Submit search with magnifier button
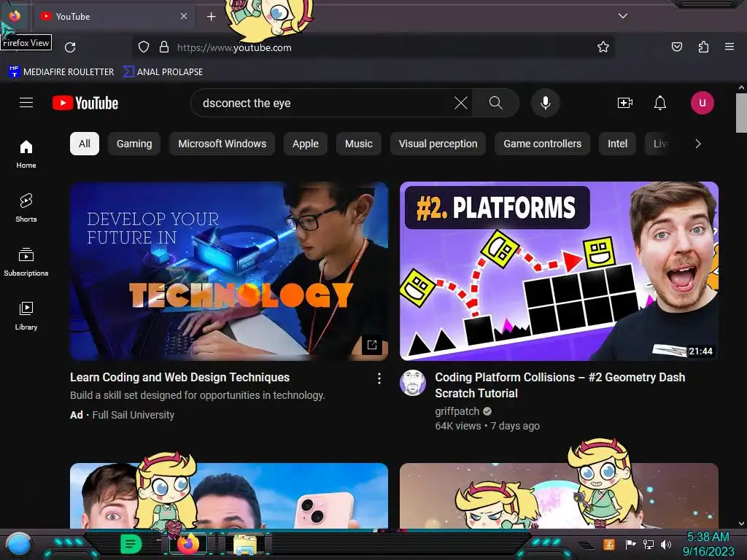Image resolution: width=747 pixels, height=560 pixels. tap(496, 103)
